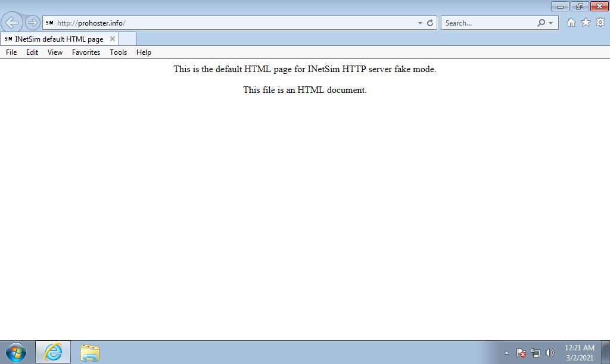Click the browser Back arrow button
This screenshot has width=610, height=364.
tap(12, 23)
